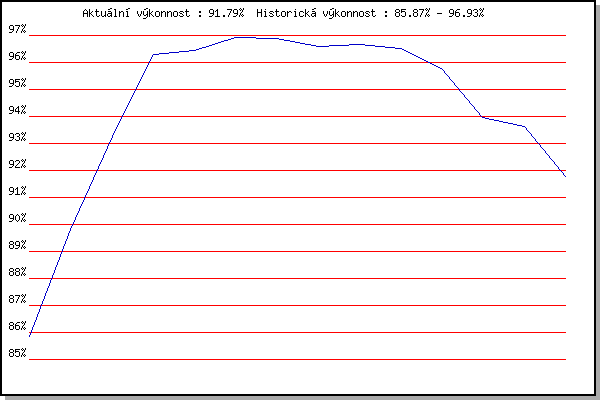Viewport: 600px width, 400px height.
Task: Click the 88% y-axis label
Action: pyautogui.click(x=17, y=272)
